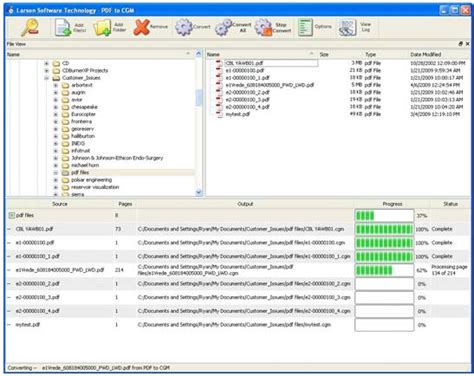Image resolution: width=474 pixels, height=376 pixels.
Task: Select CBL YAWB01.pdf filename in file list
Action: click(244, 63)
